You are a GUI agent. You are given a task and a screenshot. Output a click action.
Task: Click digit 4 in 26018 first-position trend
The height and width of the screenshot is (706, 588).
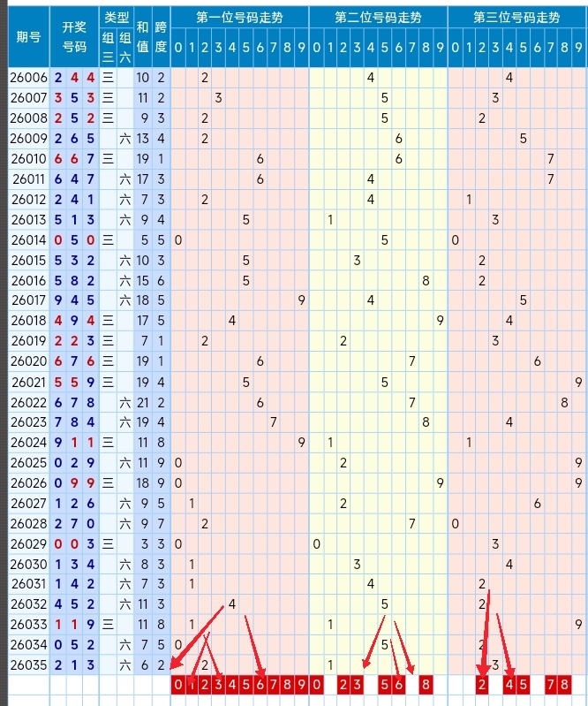tap(232, 321)
